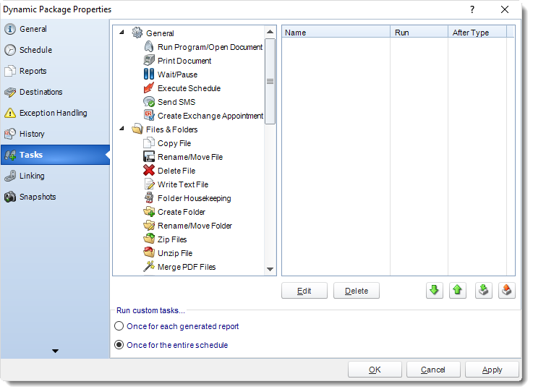The height and width of the screenshot is (392, 533).
Task: Click the red X Delete File icon
Action: pyautogui.click(x=149, y=171)
